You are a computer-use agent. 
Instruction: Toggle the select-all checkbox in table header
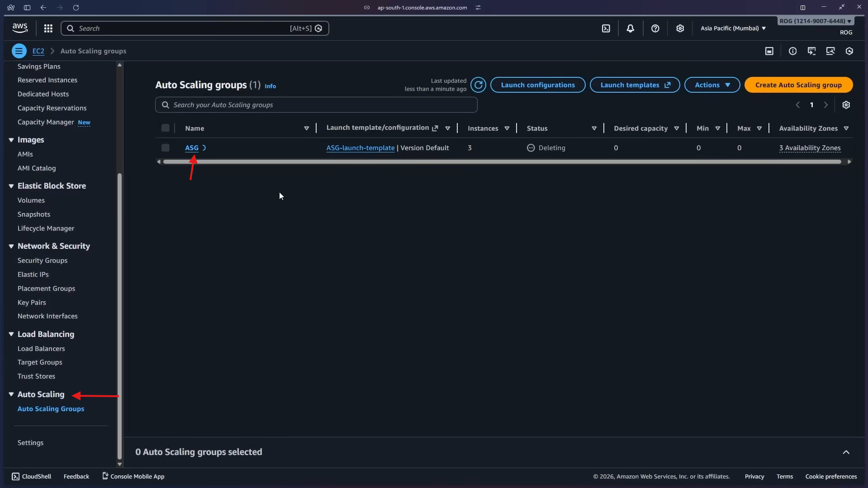(165, 128)
